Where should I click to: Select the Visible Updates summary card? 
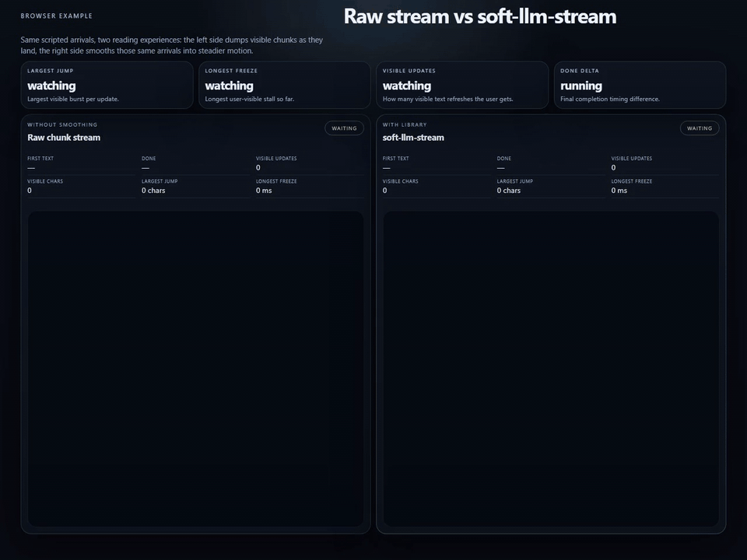pyautogui.click(x=462, y=86)
